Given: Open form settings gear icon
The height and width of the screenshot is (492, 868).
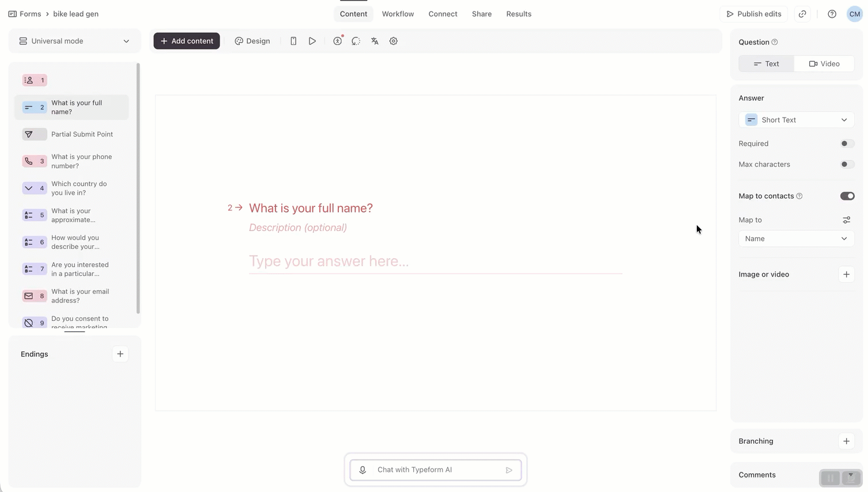Looking at the screenshot, I should click(x=394, y=41).
